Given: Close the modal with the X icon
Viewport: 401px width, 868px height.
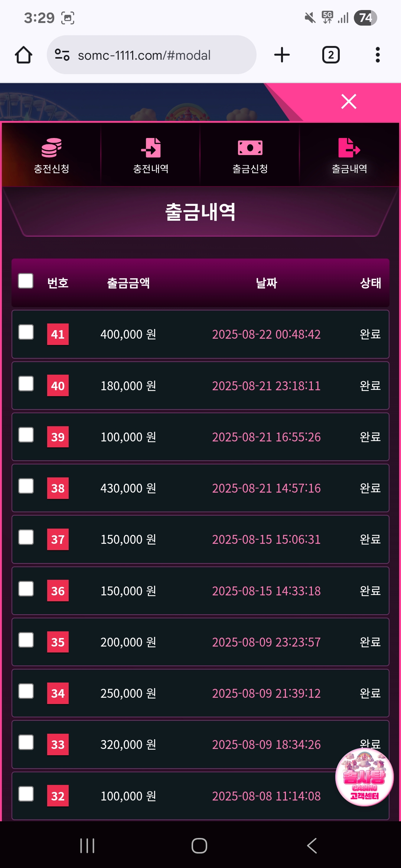Looking at the screenshot, I should 349,101.
